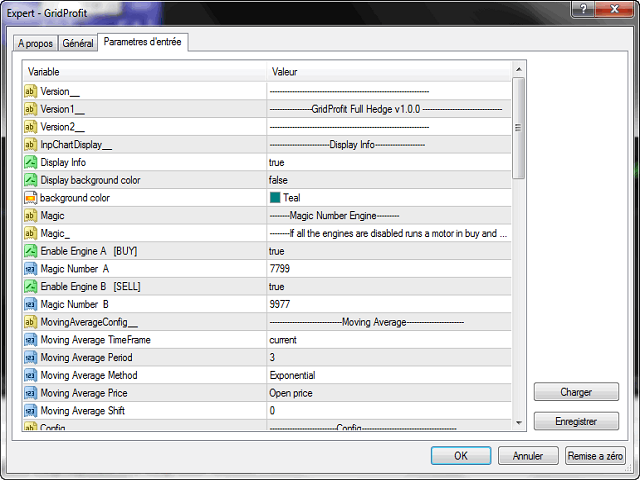Click the Remise a zéro button
Viewport: 640px width, 480px height.
pos(595,456)
